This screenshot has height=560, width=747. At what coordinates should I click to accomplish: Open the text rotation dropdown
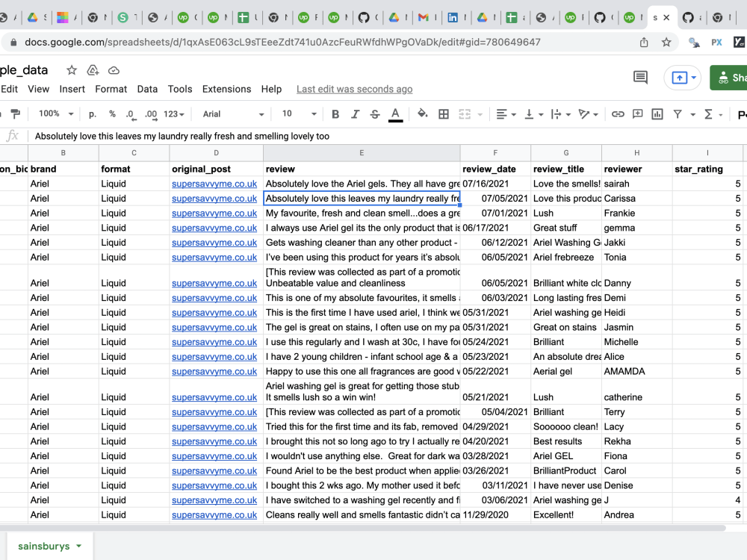[589, 114]
